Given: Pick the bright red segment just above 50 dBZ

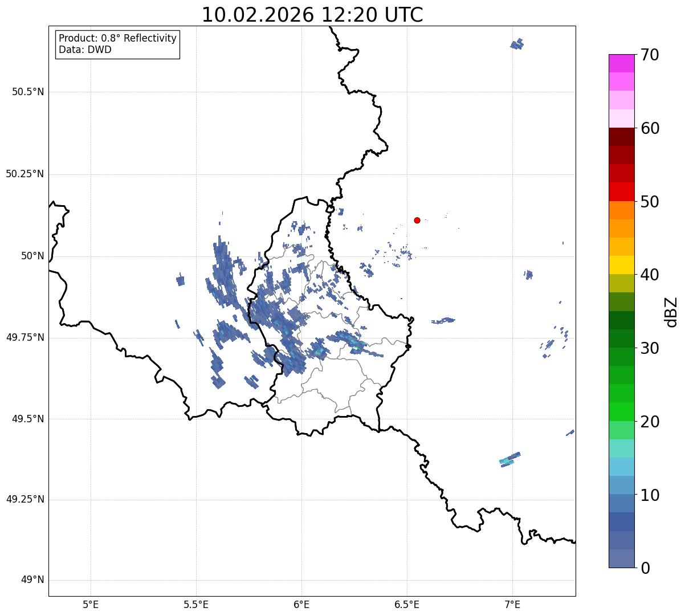Looking at the screenshot, I should (621, 192).
